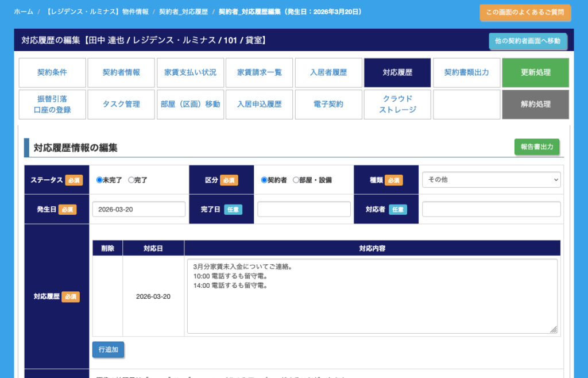Go to the 電子契約 tab
The width and height of the screenshot is (588, 378).
[328, 105]
